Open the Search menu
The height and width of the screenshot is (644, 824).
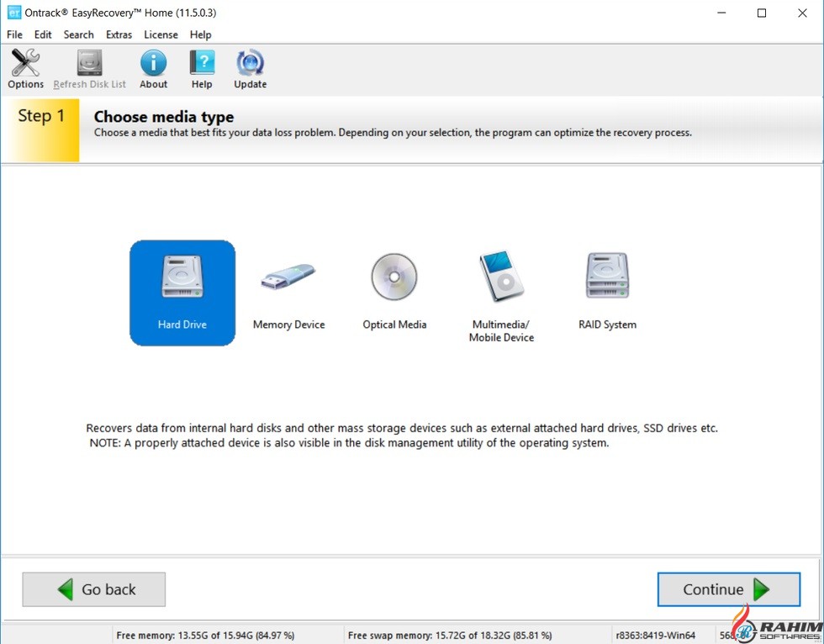(x=79, y=34)
